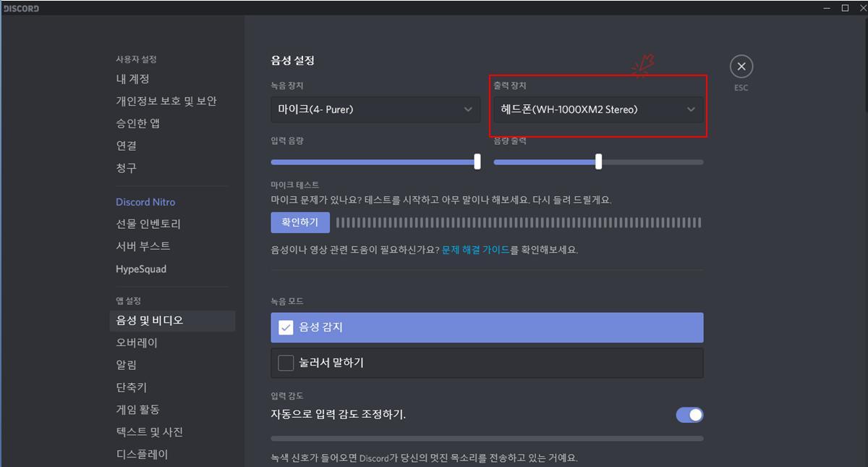Click the 입력 음량 volume slider handle
The image size is (868, 467).
click(477, 161)
